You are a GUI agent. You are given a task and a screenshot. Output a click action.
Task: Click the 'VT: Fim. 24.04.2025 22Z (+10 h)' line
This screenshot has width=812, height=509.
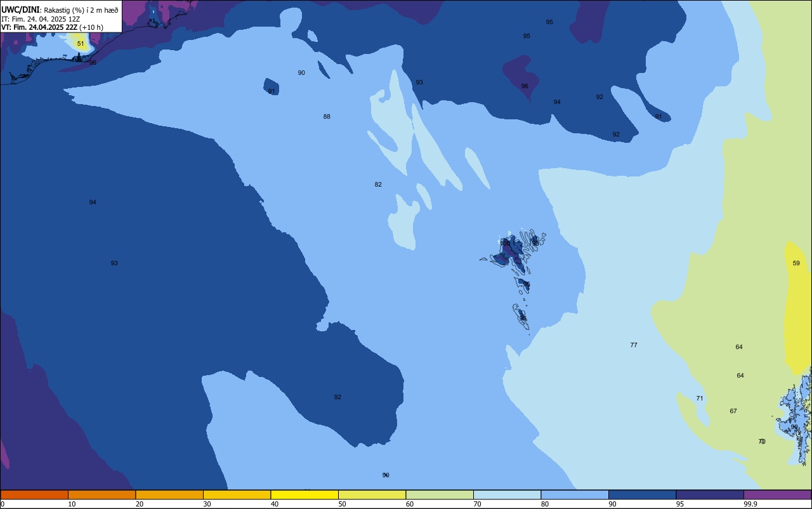[x=52, y=27]
